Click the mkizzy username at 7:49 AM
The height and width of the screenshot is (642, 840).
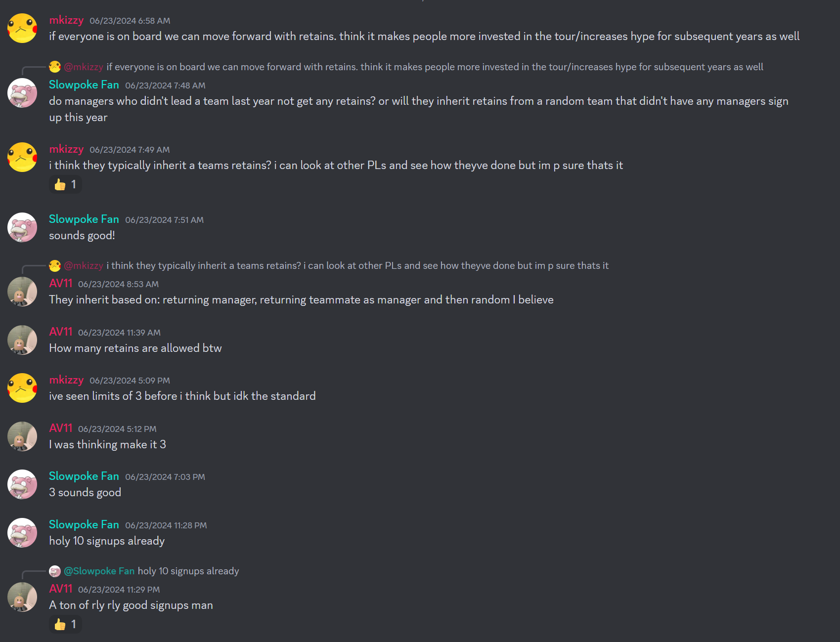click(x=66, y=149)
